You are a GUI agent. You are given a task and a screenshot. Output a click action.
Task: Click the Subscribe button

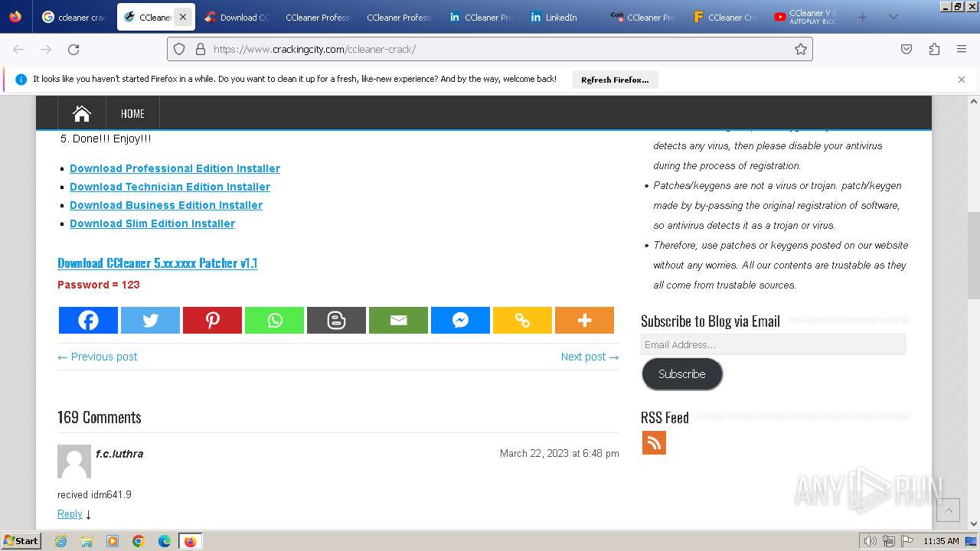coord(682,374)
